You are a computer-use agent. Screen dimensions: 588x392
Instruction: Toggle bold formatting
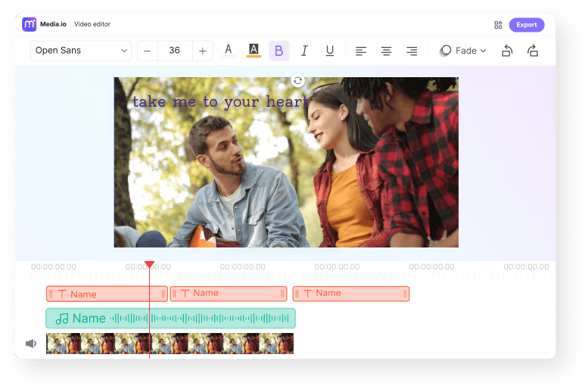pyautogui.click(x=278, y=51)
